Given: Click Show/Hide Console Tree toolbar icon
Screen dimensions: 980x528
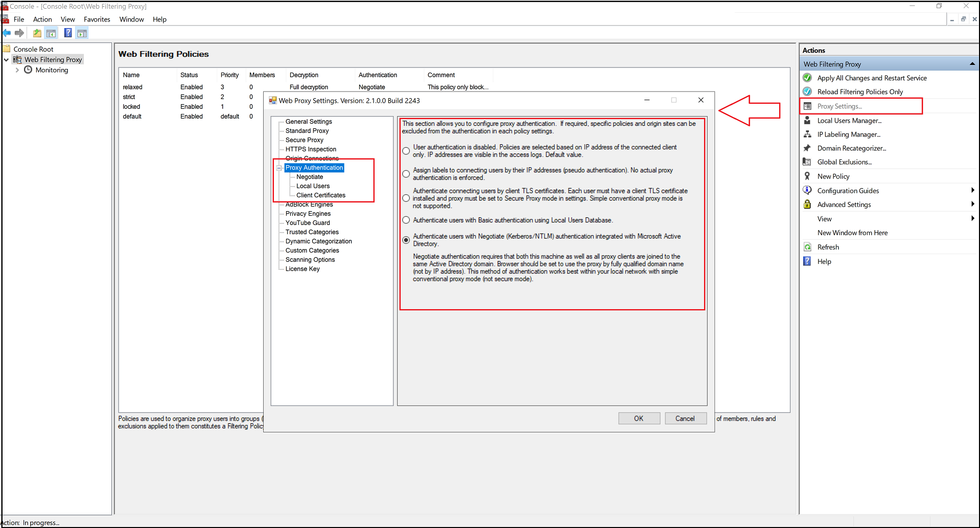Looking at the screenshot, I should (x=51, y=33).
